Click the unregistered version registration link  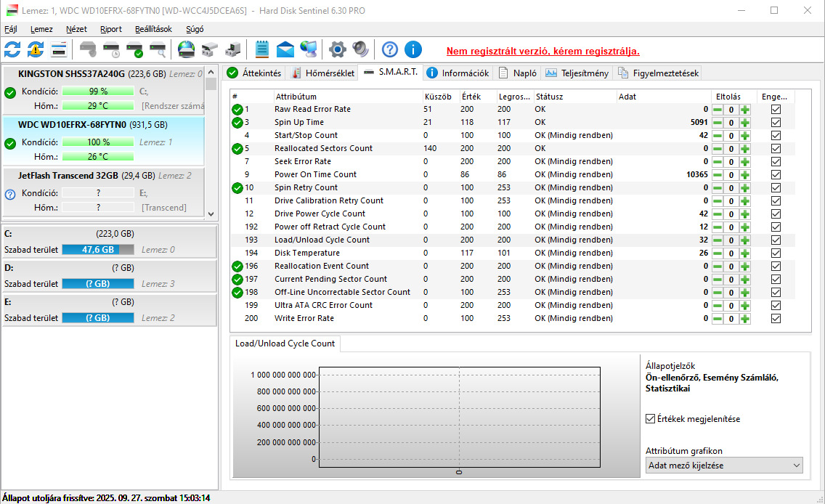[x=542, y=52]
